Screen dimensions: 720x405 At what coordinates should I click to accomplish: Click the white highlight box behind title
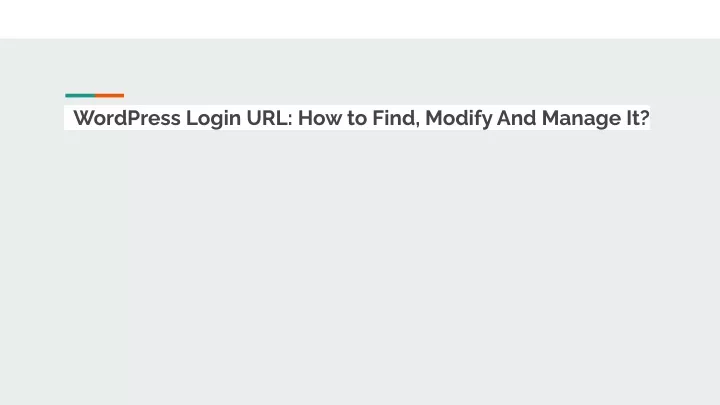pos(357,118)
